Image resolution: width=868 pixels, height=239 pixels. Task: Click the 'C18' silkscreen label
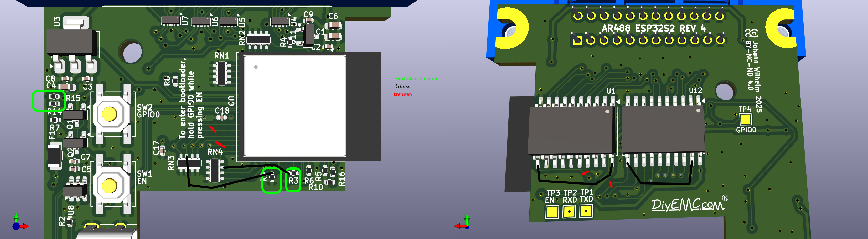pos(222,110)
